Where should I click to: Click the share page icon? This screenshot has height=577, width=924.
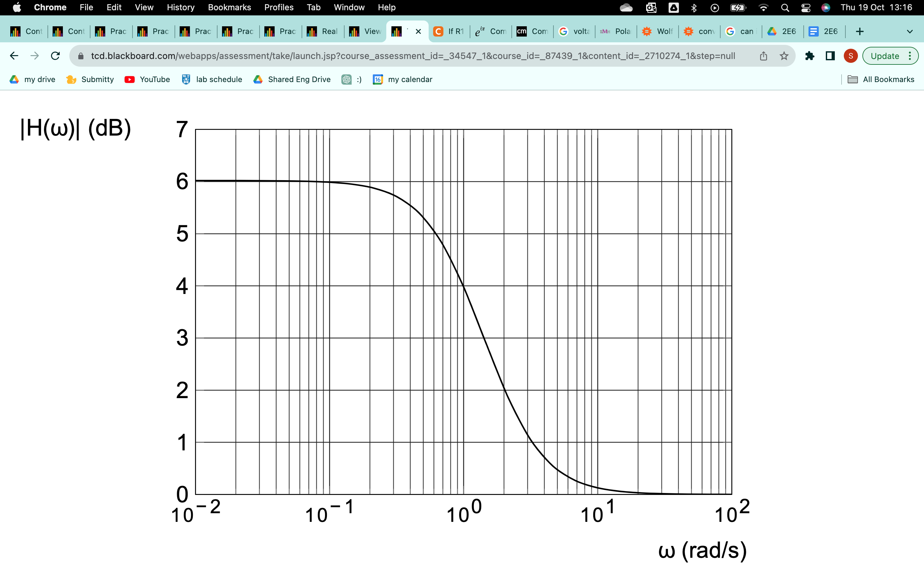coord(763,56)
